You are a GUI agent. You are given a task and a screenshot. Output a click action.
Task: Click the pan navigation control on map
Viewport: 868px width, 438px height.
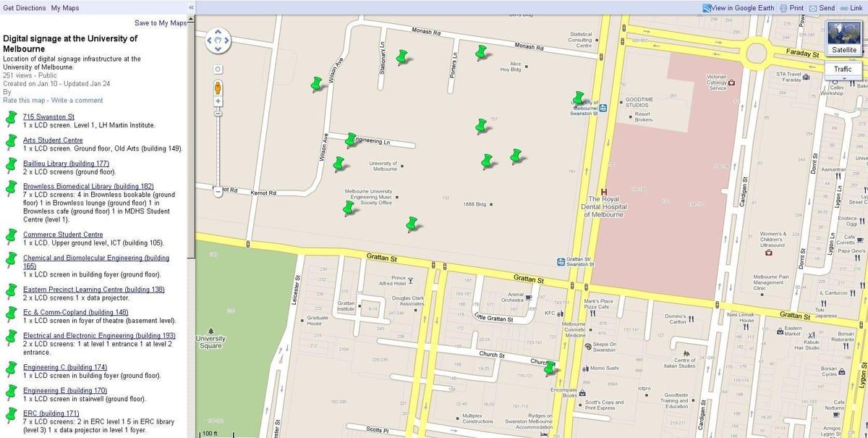click(218, 41)
